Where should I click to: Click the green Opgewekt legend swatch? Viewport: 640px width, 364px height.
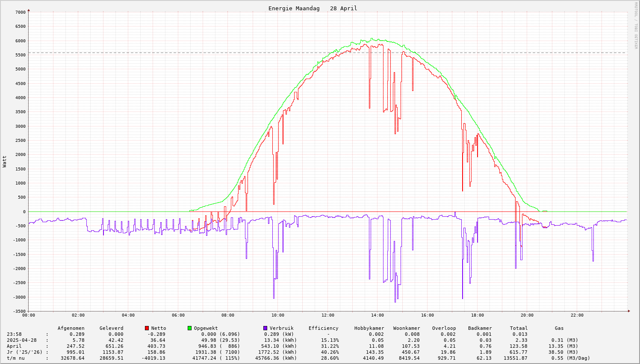pyautogui.click(x=189, y=328)
